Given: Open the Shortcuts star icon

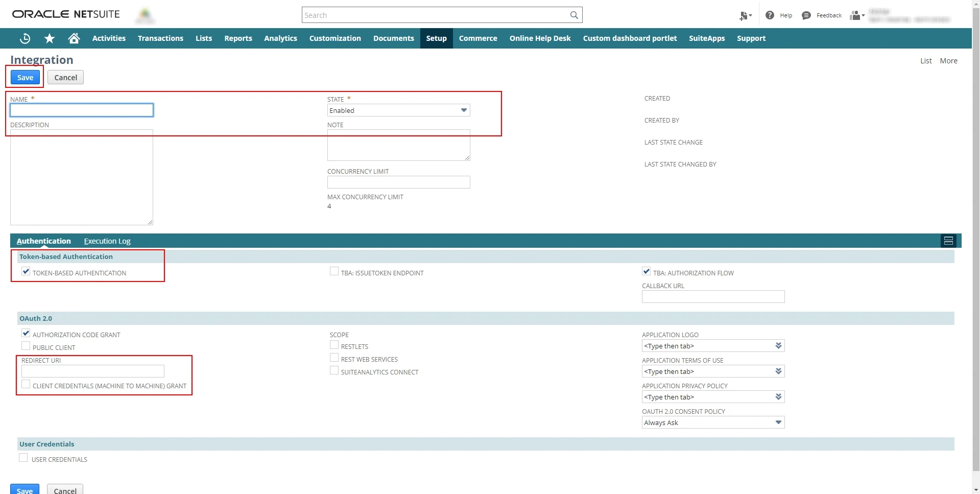Looking at the screenshot, I should 50,38.
